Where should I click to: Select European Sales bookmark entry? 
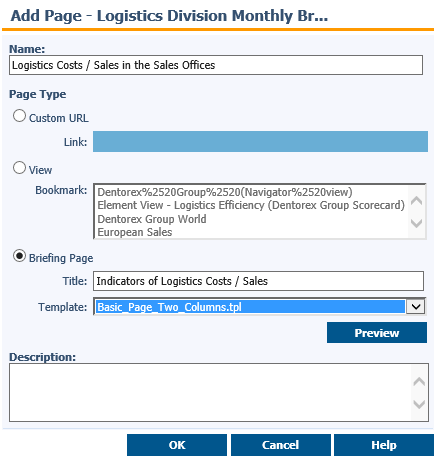point(135,232)
